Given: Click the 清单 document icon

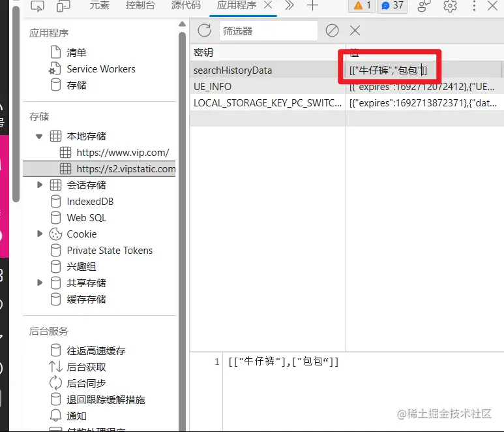Looking at the screenshot, I should coord(55,52).
